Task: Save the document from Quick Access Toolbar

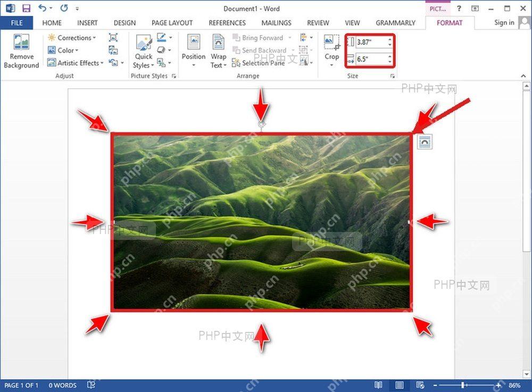Action: click(x=26, y=8)
